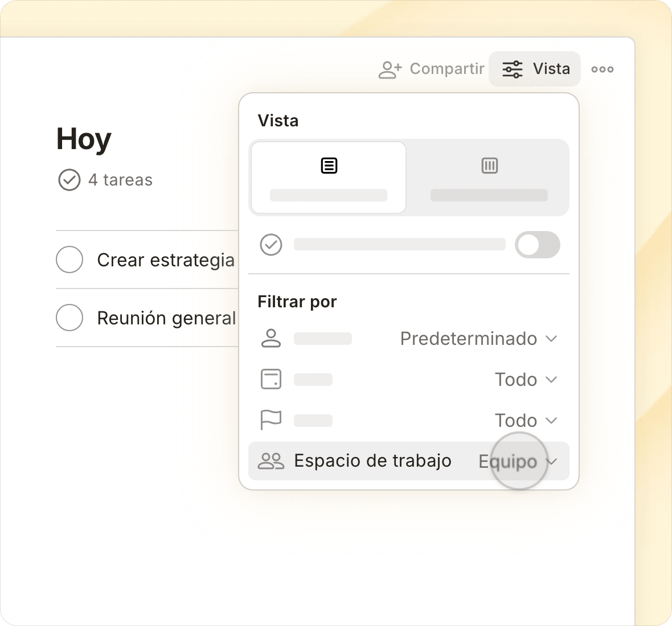Open the Equipo workspace dropdown
672x626 pixels.
pyautogui.click(x=518, y=461)
